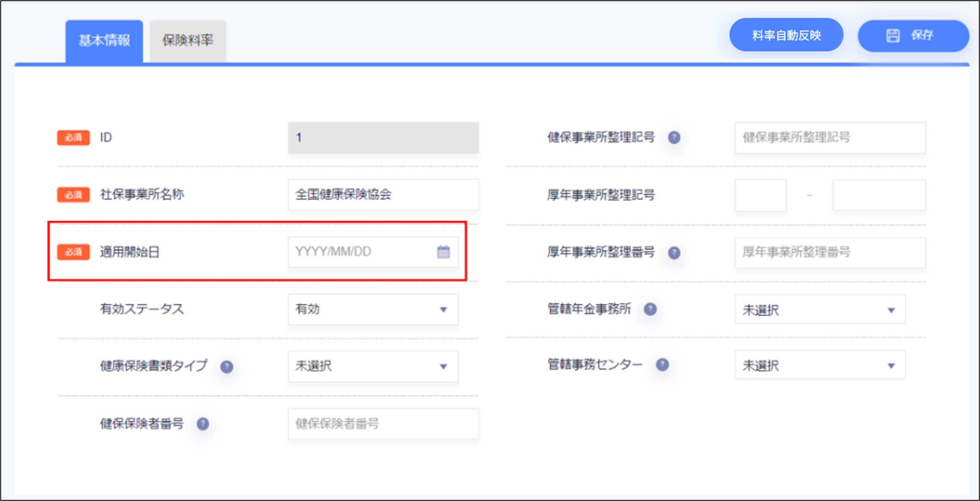
Task: Click help icon next to 健保事業所整理記号
Action: (x=674, y=137)
